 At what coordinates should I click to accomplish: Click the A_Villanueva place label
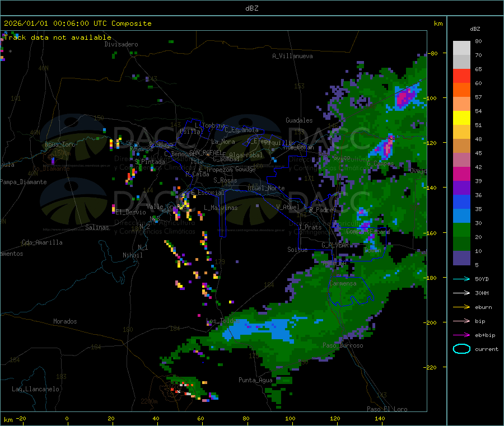click(292, 56)
